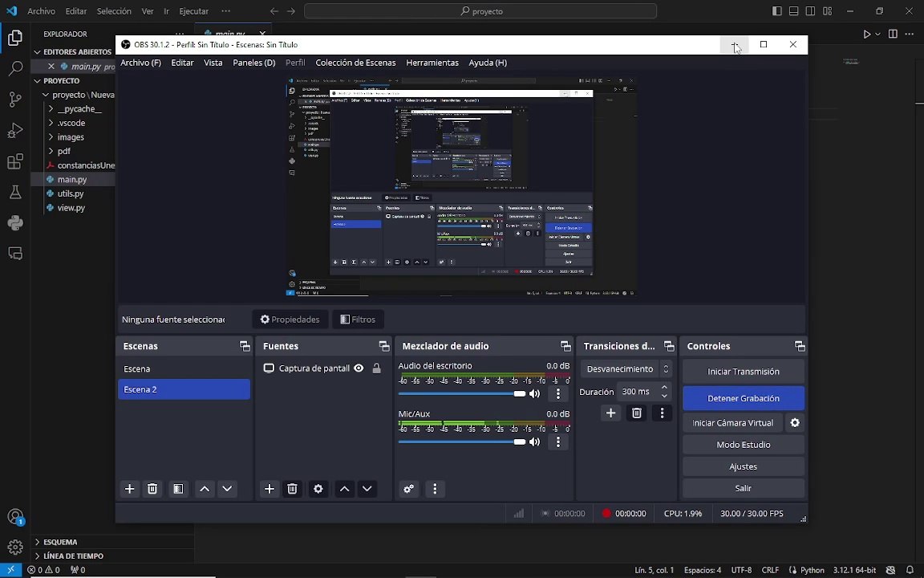Move scene down arrow in Escenas panel
The width and height of the screenshot is (924, 578).
point(227,489)
